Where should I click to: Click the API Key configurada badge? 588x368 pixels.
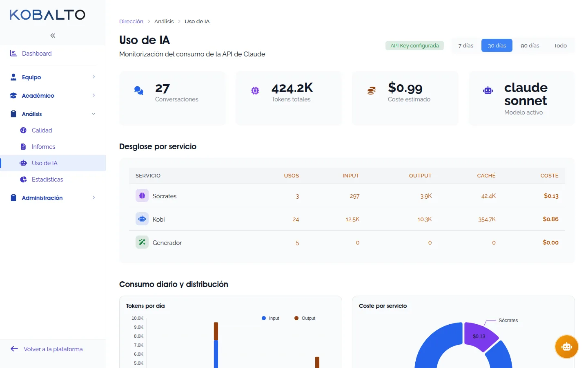click(x=414, y=45)
